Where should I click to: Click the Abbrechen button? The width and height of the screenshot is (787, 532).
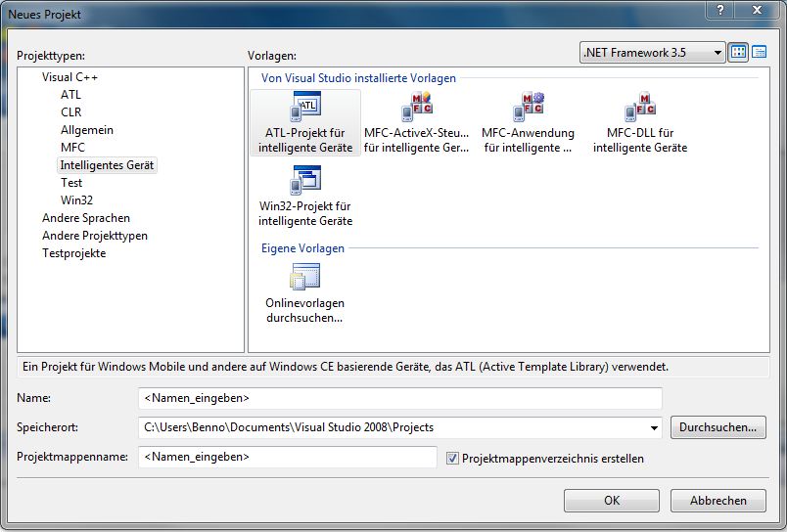718,501
